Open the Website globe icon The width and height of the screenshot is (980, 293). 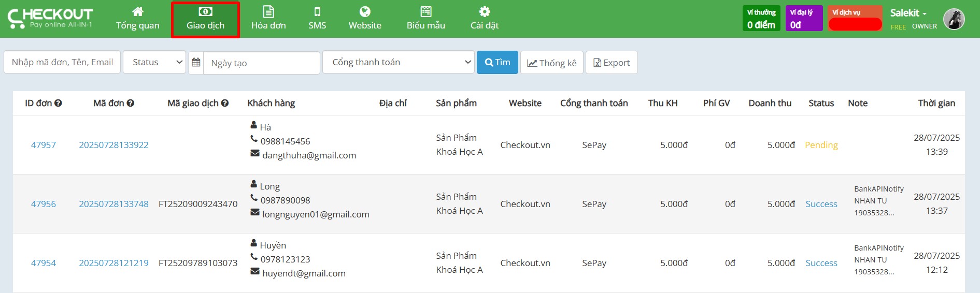point(365,11)
